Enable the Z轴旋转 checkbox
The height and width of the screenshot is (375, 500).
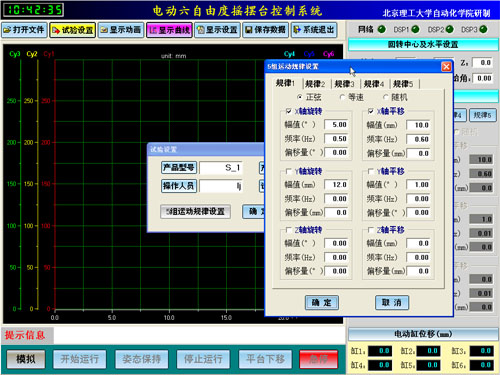(x=289, y=230)
